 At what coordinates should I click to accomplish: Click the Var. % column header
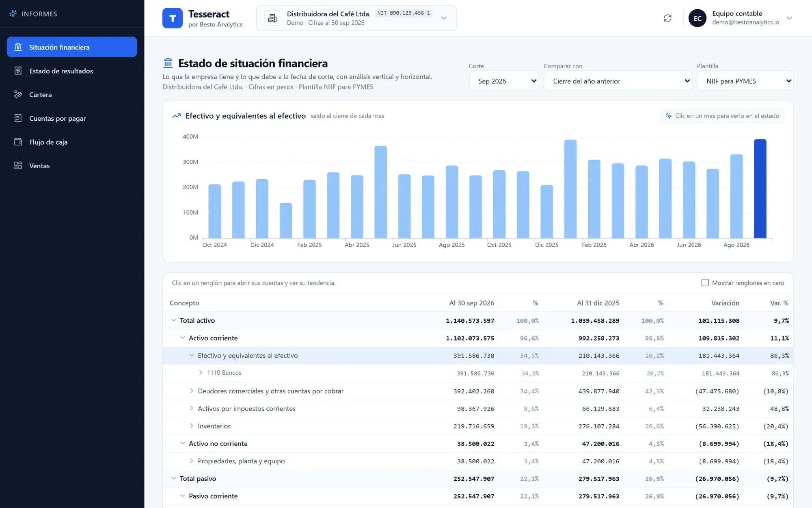pos(780,303)
